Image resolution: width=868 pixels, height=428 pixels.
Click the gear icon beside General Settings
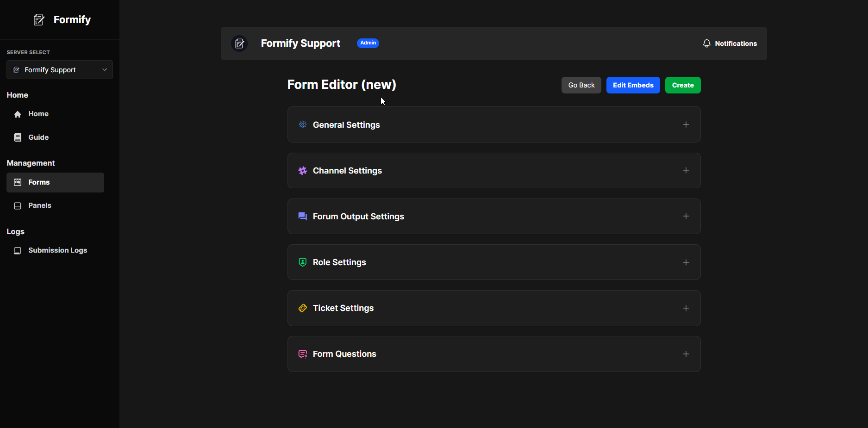303,124
